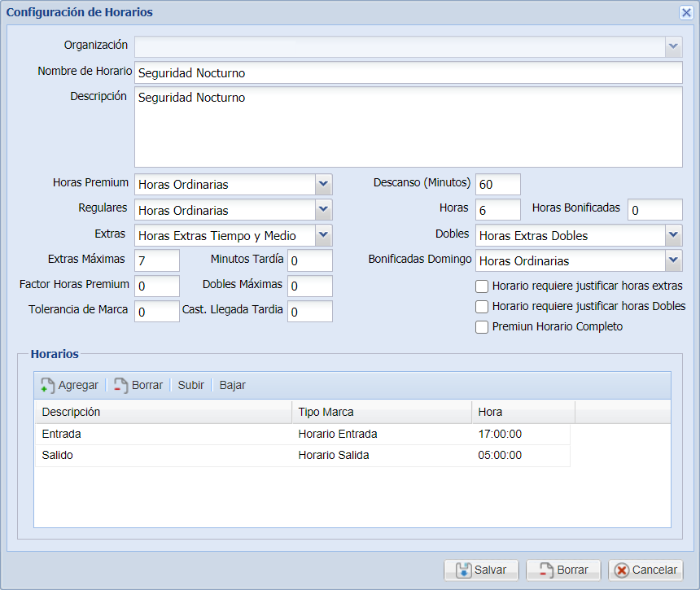
Task: Click the Cancelar button
Action: pos(645,570)
